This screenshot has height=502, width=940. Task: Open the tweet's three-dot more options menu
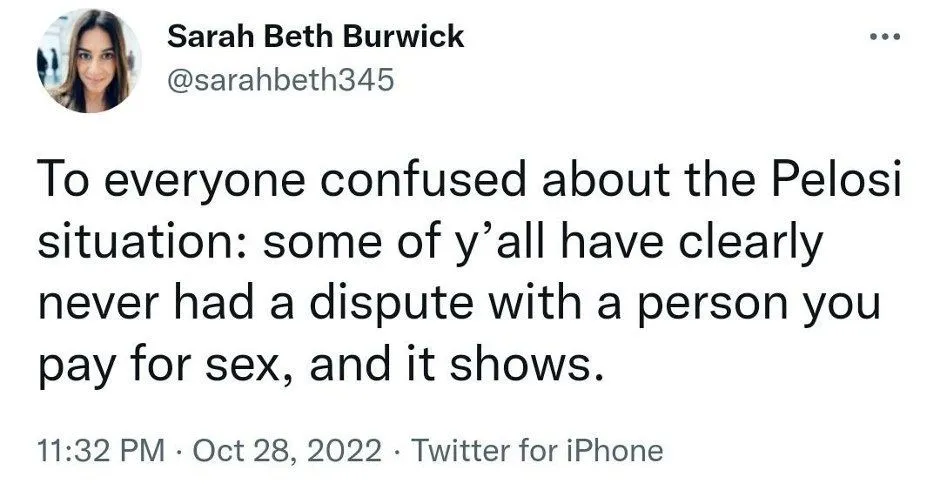point(886,38)
